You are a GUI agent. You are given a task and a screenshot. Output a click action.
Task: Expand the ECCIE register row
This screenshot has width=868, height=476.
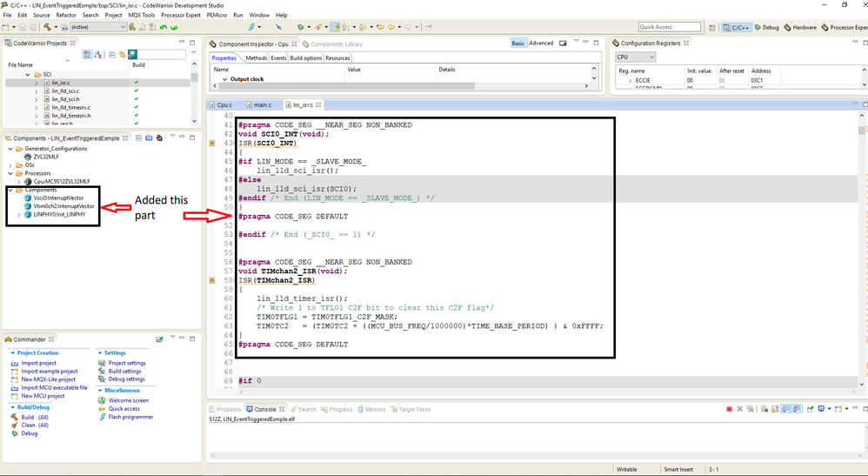pos(630,81)
